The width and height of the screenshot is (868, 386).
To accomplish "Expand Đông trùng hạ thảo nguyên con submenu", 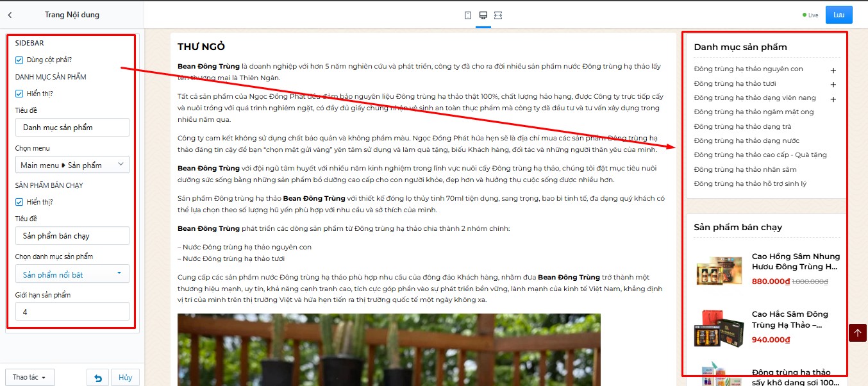I will pos(833,71).
